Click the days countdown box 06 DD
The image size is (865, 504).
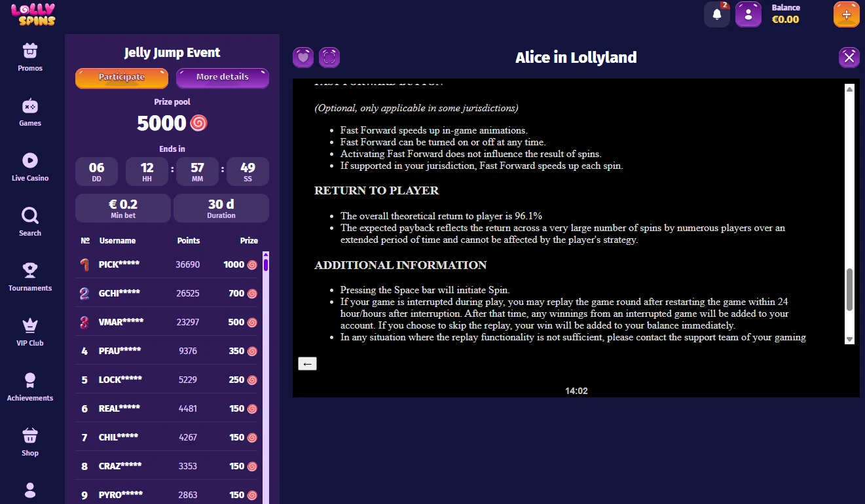pyautogui.click(x=97, y=171)
